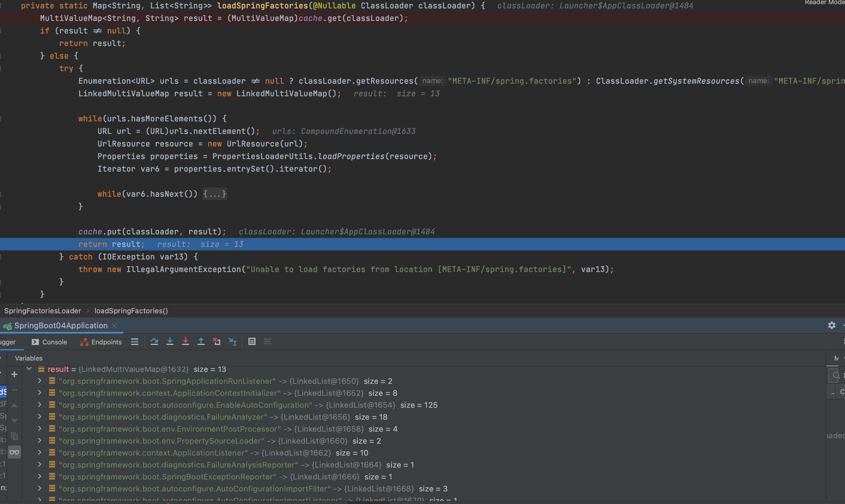
Task: Expand the EnableAutoConfiguration map entry
Action: coord(39,405)
